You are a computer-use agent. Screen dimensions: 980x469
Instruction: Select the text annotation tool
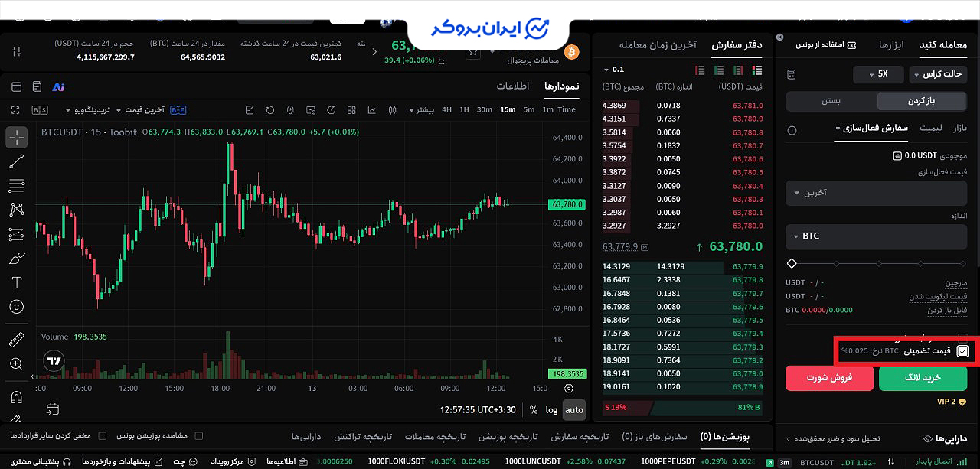point(16,283)
